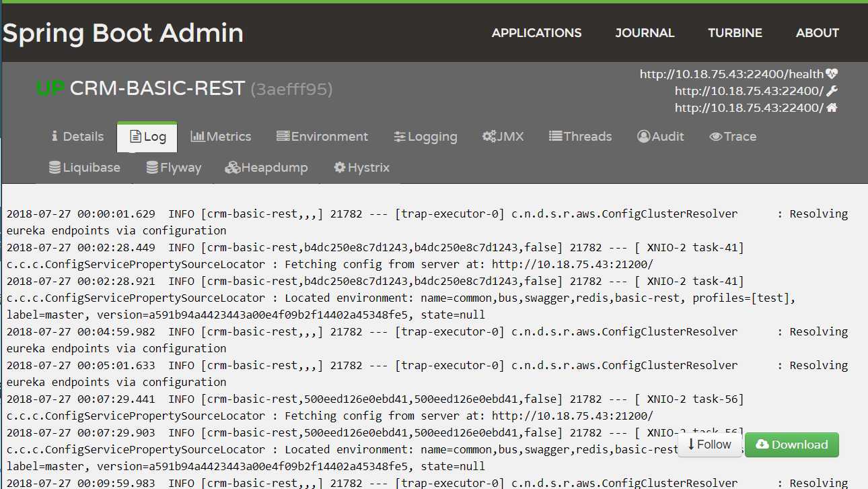Image resolution: width=868 pixels, height=489 pixels.
Task: Click the cubes icon on Heapdump
Action: click(233, 168)
